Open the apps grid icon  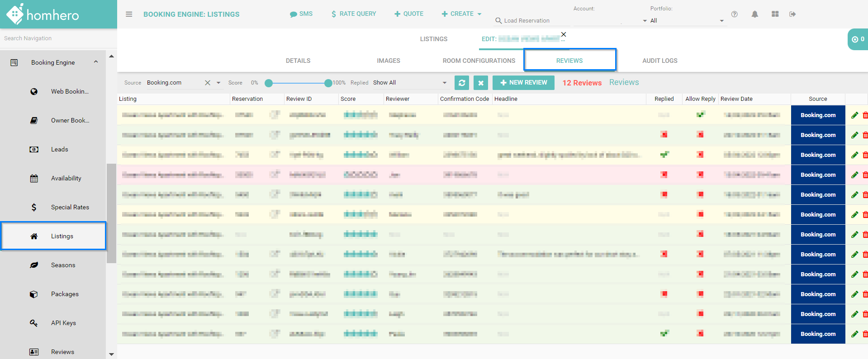775,14
